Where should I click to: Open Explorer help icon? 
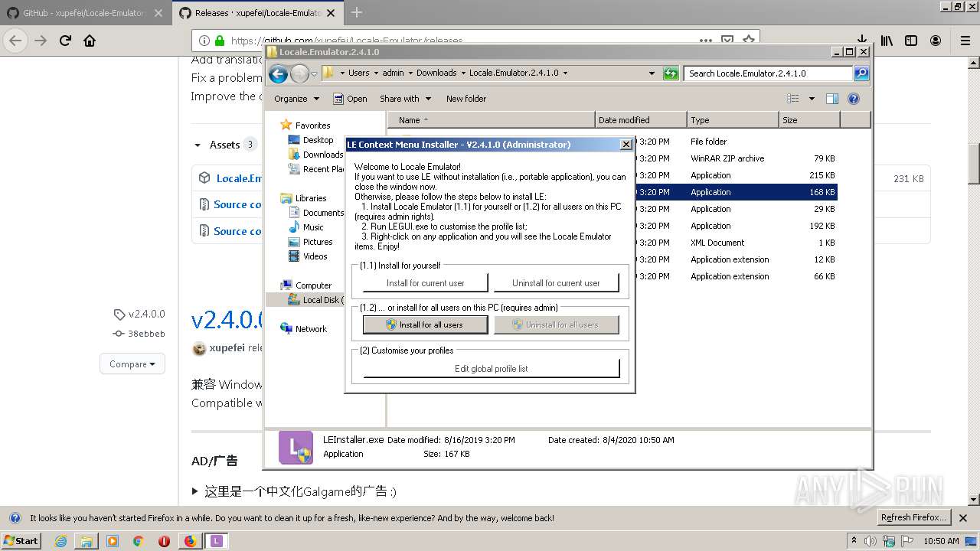854,99
